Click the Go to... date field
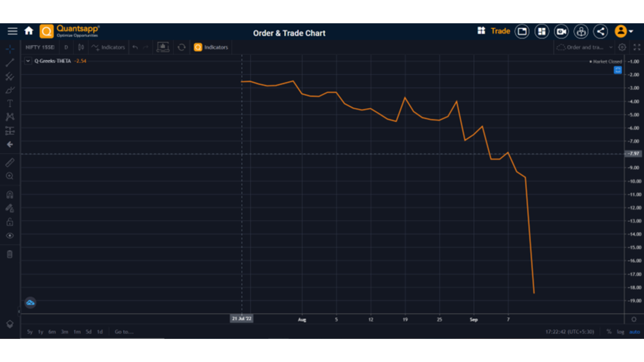The image size is (644, 362). (124, 332)
